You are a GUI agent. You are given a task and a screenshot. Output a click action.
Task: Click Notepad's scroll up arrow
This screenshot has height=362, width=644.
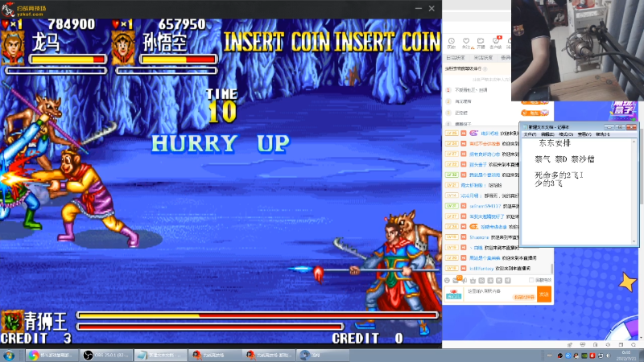(634, 141)
